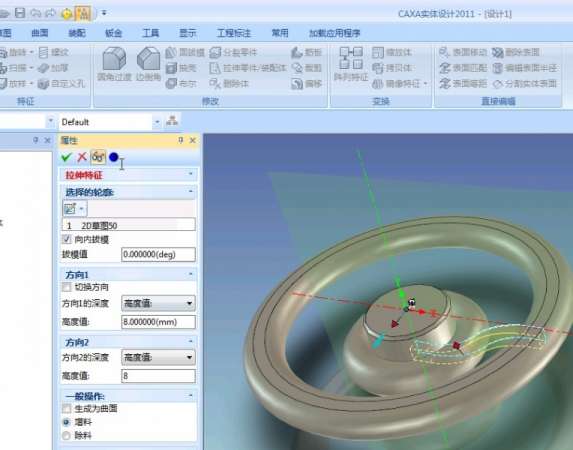Select the 除料 radio button
Screen dimensions: 573x450
pos(66,435)
